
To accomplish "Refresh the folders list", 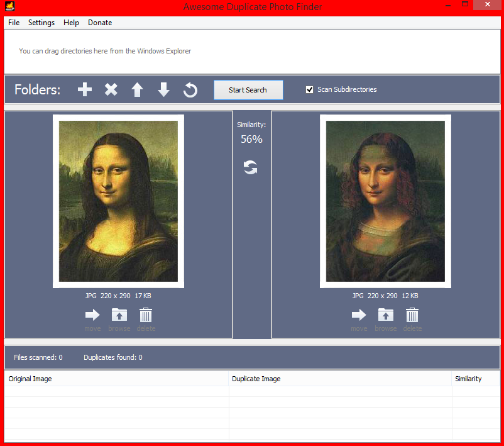I will coord(190,89).
